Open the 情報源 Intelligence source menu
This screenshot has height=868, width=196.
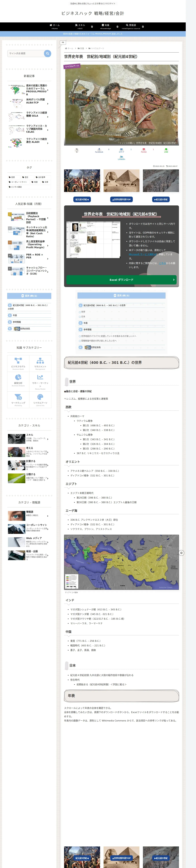(131, 27)
